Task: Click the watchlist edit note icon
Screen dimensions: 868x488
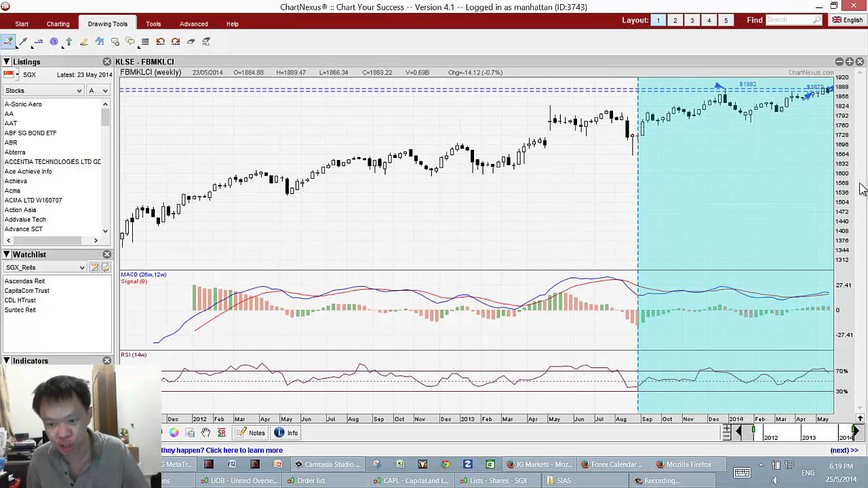Action: coord(95,268)
